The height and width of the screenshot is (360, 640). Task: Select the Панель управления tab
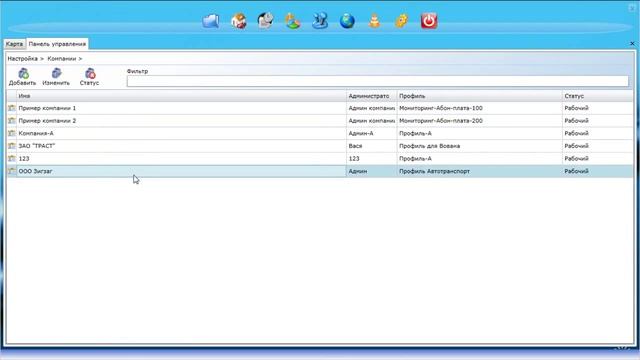pyautogui.click(x=57, y=44)
